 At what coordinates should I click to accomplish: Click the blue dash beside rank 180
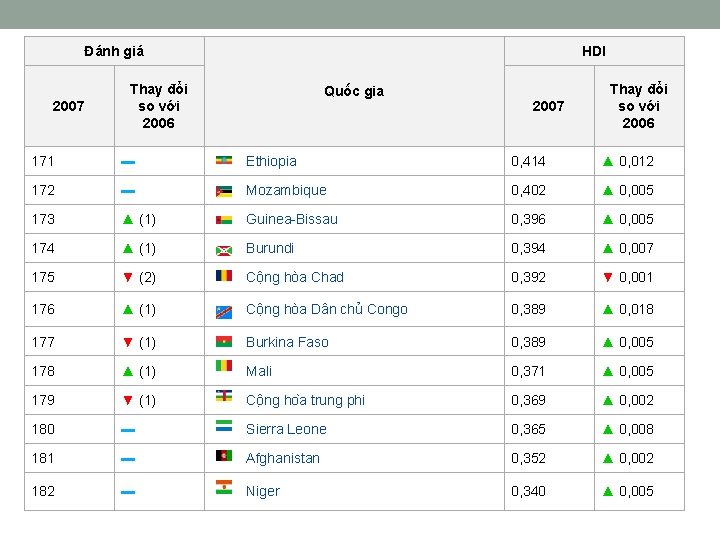coord(128,429)
